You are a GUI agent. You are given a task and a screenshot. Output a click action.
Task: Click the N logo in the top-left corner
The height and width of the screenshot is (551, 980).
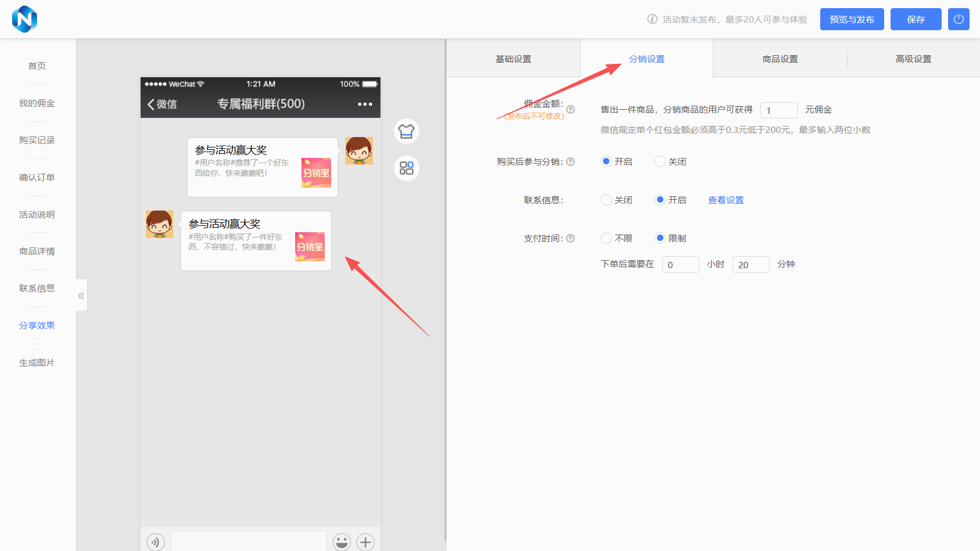pos(24,19)
